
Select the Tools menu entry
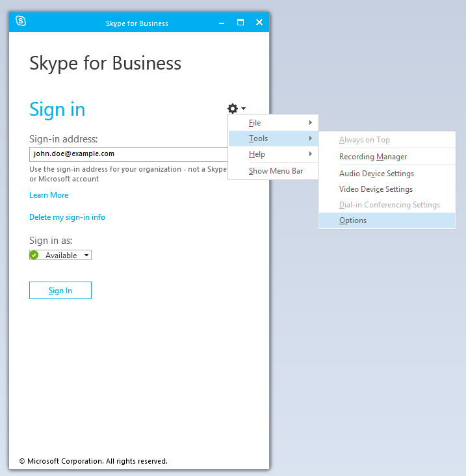tap(273, 139)
